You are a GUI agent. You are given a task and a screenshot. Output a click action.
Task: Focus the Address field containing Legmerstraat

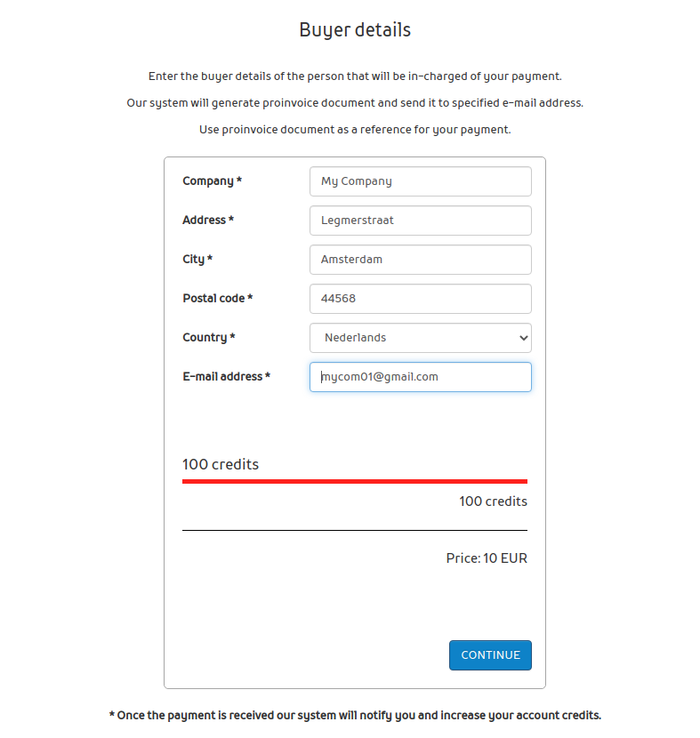(420, 221)
